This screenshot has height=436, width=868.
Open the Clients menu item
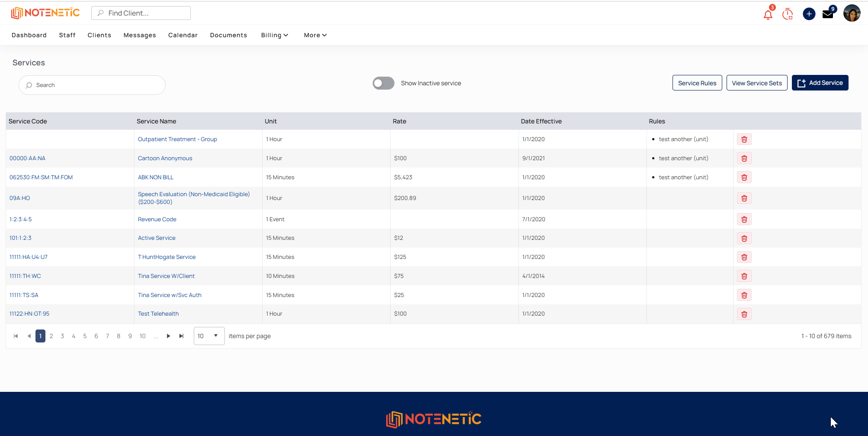coord(99,35)
